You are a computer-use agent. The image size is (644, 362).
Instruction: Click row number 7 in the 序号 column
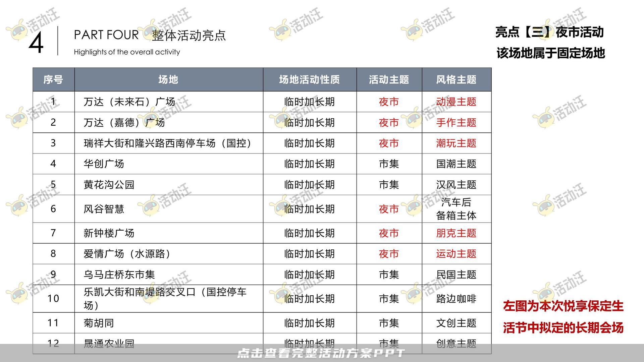(53, 233)
